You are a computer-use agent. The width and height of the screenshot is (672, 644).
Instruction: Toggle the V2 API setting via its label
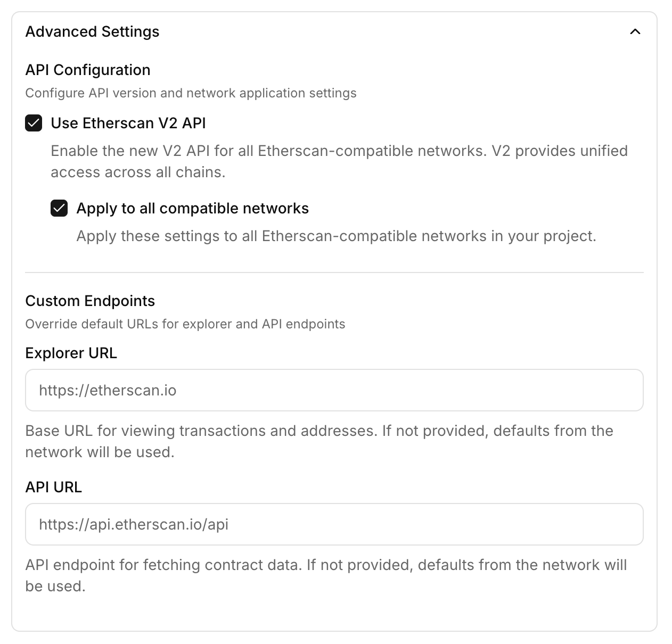coord(128,123)
